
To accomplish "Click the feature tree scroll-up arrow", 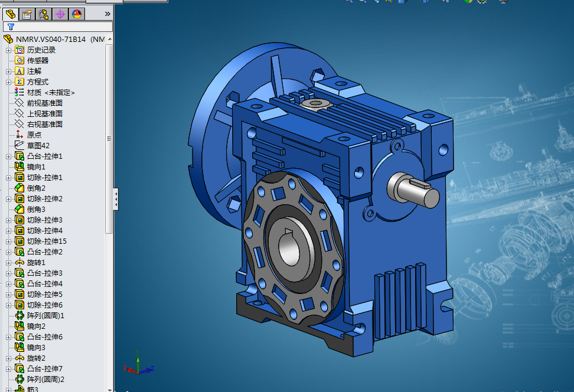I will 109,39.
